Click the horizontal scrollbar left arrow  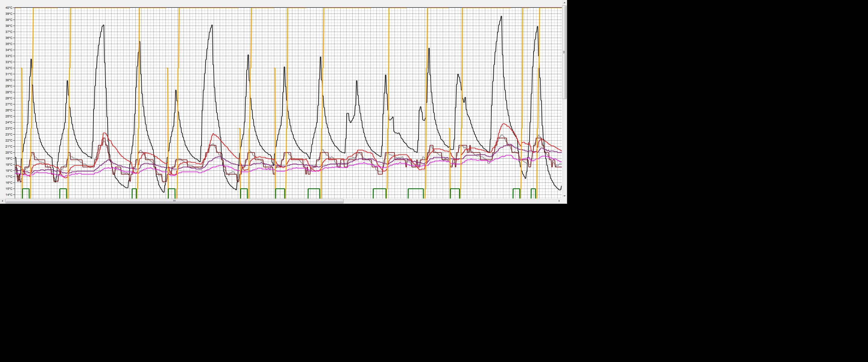click(x=2, y=201)
